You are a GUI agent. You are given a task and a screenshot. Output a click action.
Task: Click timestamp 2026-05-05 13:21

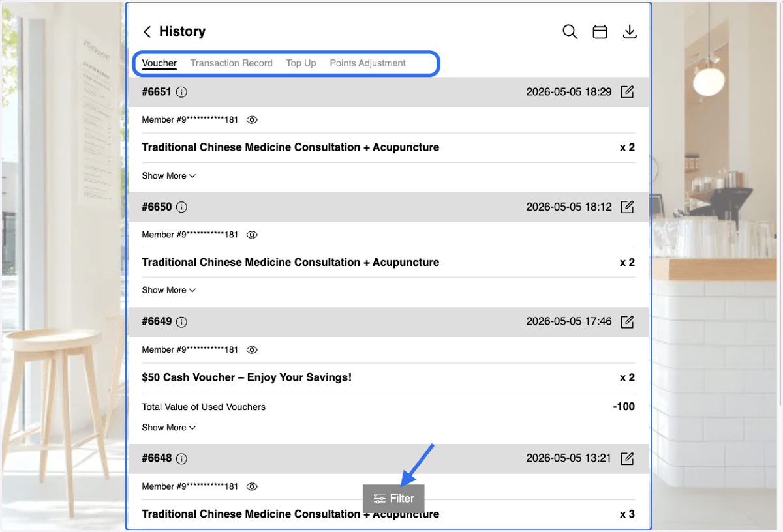[x=569, y=458]
